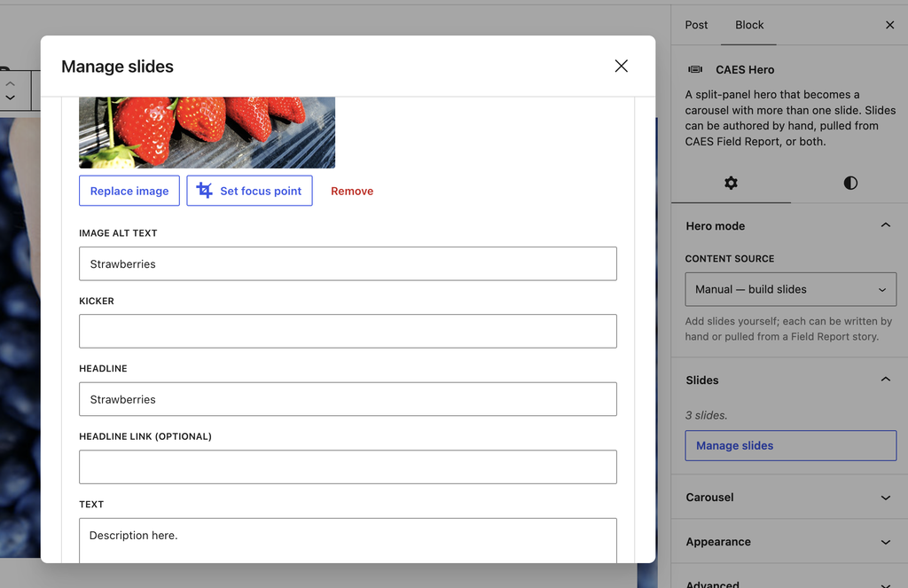Click the crop icon on Set focus point
The height and width of the screenshot is (588, 908).
click(205, 190)
